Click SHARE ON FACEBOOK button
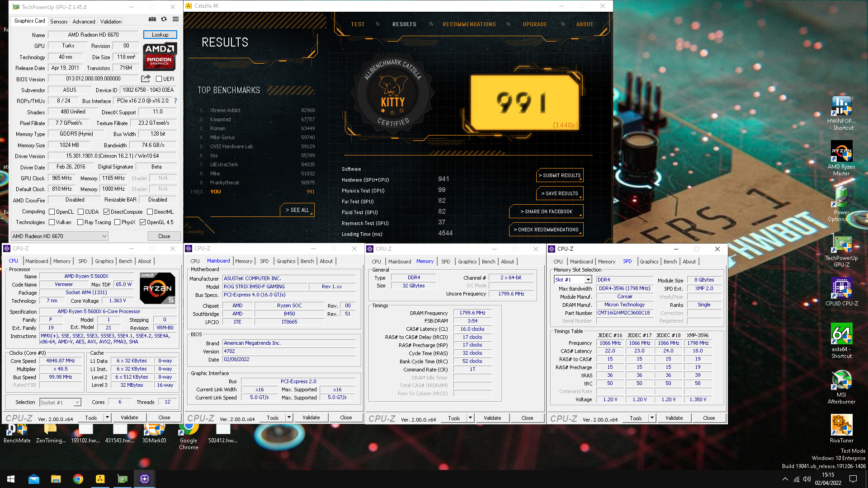 pyautogui.click(x=546, y=211)
